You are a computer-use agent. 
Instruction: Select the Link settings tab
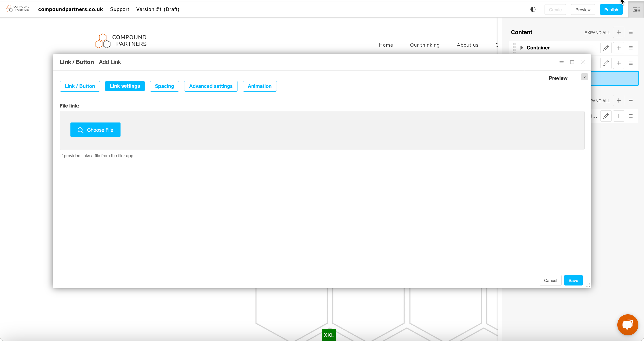[x=125, y=86]
